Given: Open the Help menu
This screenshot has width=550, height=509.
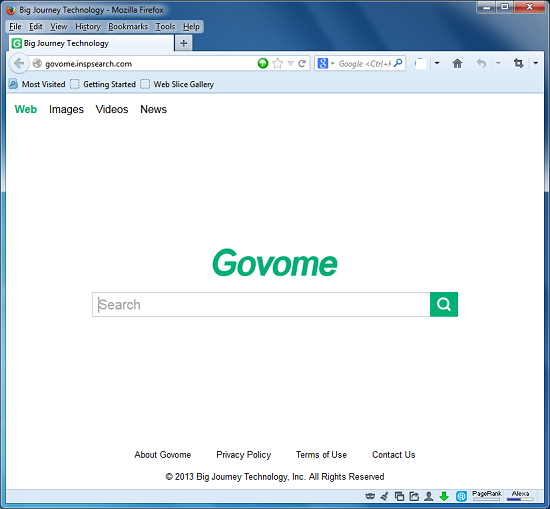Looking at the screenshot, I should [191, 27].
